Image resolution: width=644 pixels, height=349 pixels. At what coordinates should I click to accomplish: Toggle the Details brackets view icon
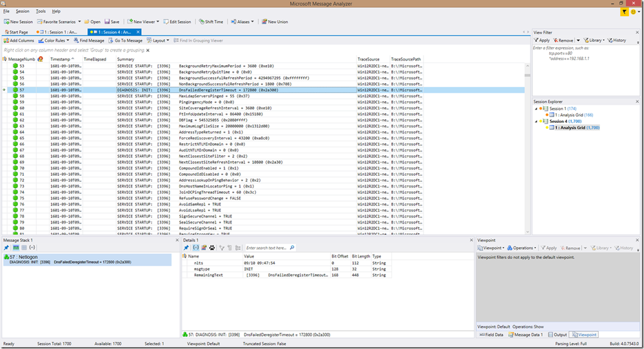tap(196, 248)
